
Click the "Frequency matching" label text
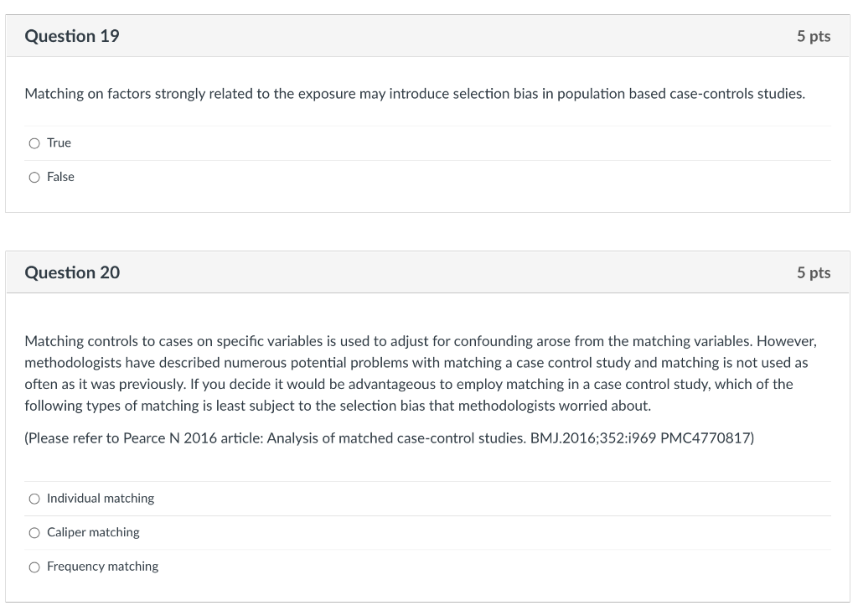pyautogui.click(x=102, y=567)
